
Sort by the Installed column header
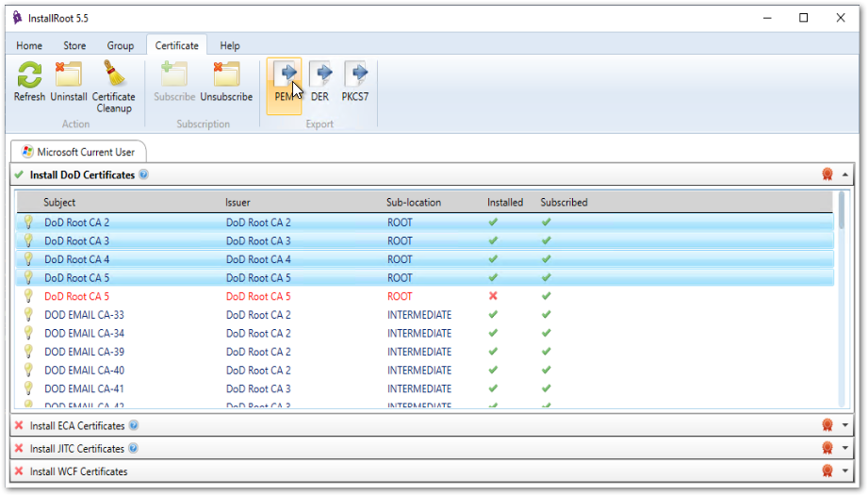(505, 202)
